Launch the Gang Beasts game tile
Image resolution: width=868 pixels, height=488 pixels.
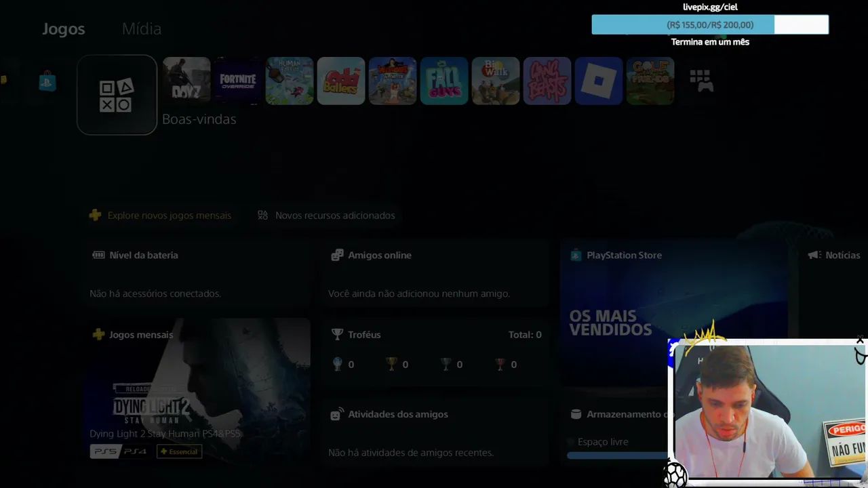(x=547, y=81)
